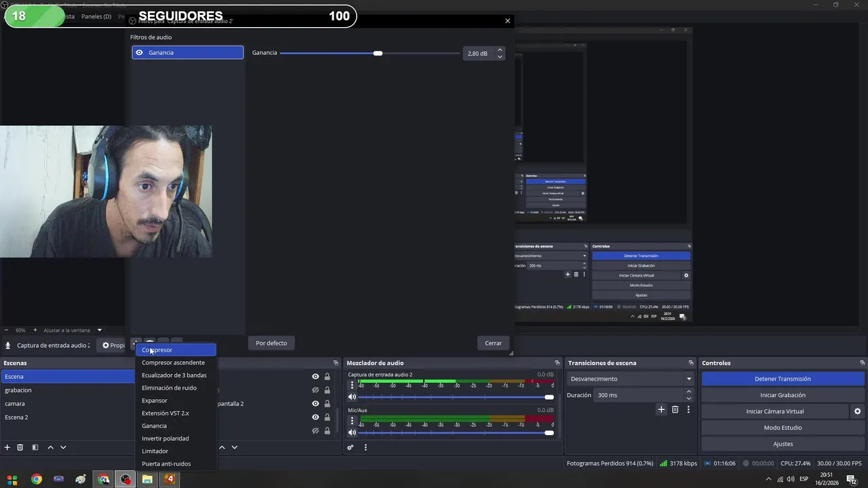Move source down in Fuentes toolbar
This screenshot has height=488, width=868.
[x=235, y=447]
